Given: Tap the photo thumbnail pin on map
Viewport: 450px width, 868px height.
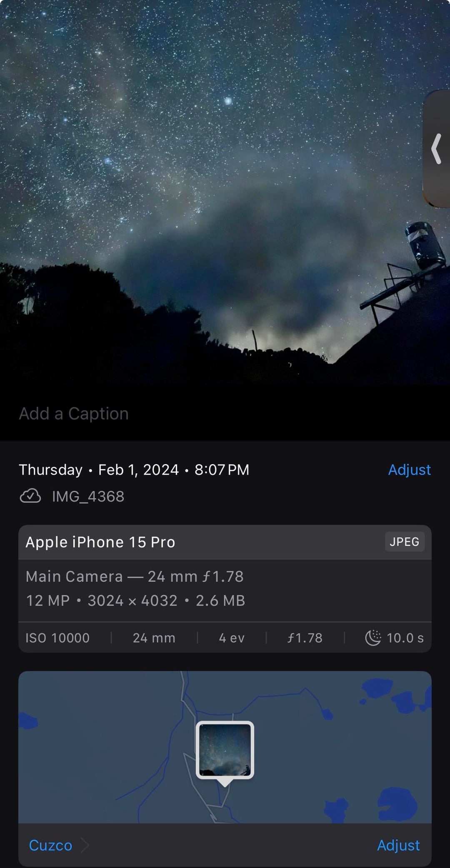Looking at the screenshot, I should tap(225, 750).
